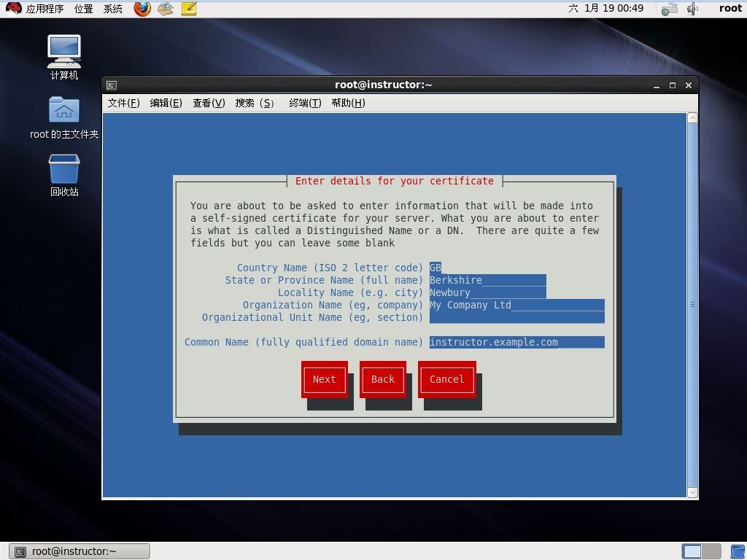Screen dimensions: 747x560
Task: Click the 'State or Province Name (full name)' label
Action: point(324,280)
